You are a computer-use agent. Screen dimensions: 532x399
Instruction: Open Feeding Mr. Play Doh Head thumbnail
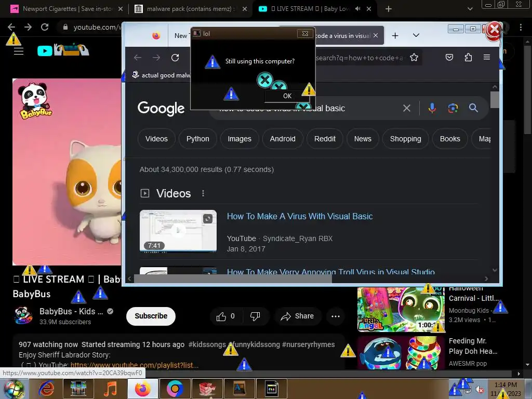coord(401,353)
